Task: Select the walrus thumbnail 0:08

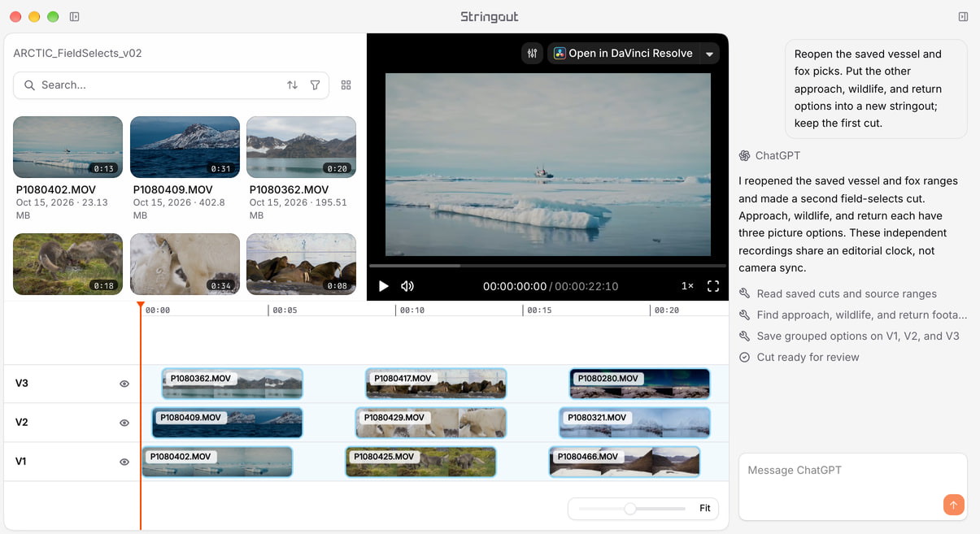Action: (x=301, y=264)
